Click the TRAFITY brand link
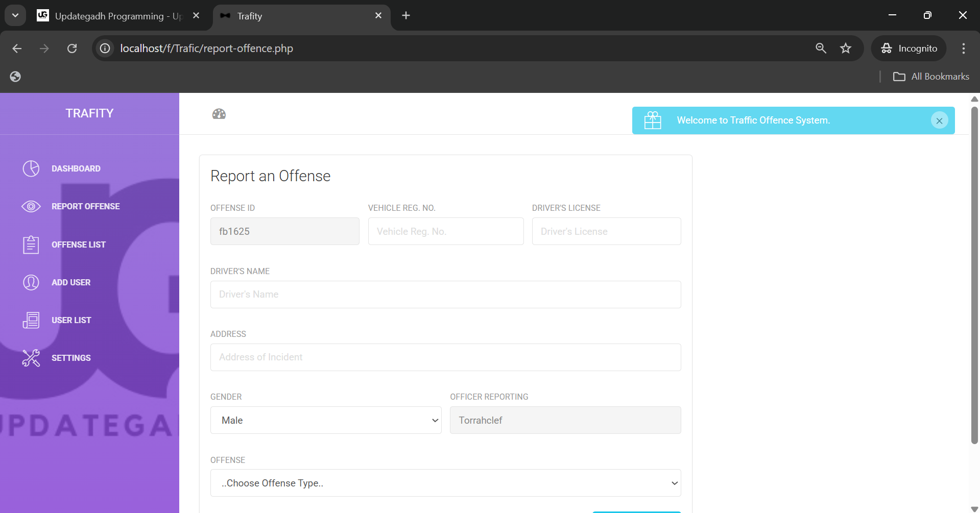The height and width of the screenshot is (513, 980). 89,113
